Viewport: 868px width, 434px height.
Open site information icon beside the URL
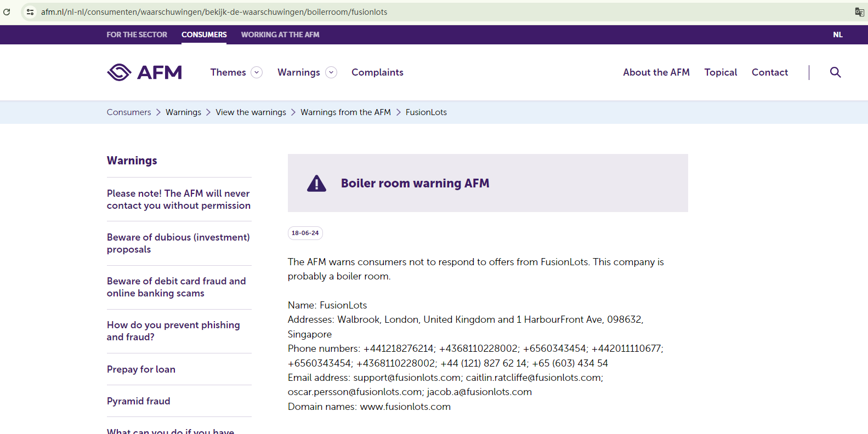30,12
